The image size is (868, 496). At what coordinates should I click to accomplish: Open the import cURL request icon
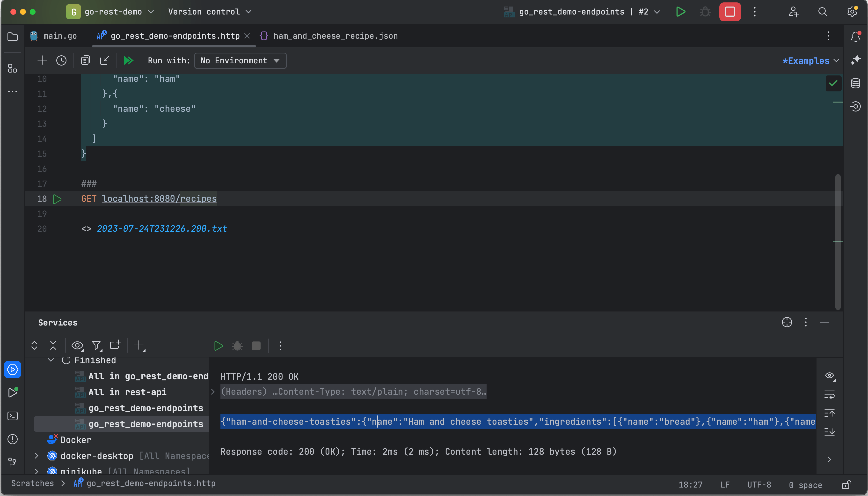pyautogui.click(x=104, y=60)
